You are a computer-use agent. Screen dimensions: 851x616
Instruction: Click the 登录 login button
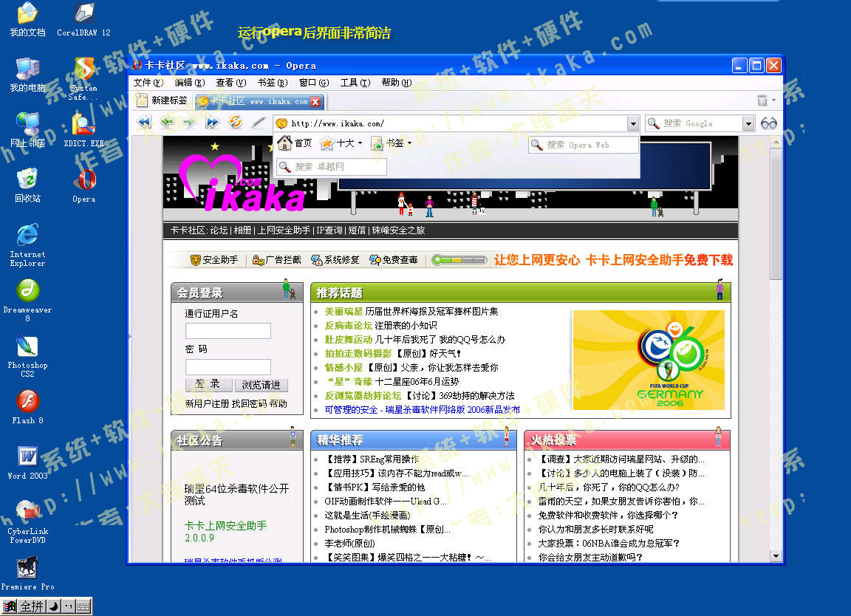208,384
